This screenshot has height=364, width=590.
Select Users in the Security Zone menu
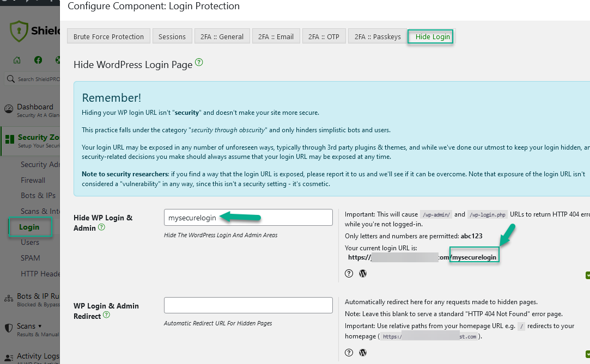tap(29, 242)
